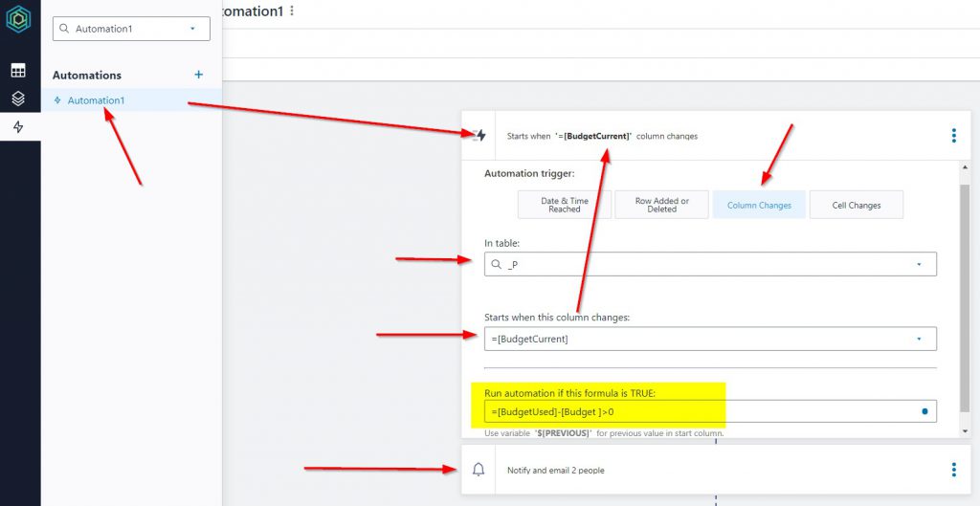Select Date & Time Reached trigger
The height and width of the screenshot is (506, 980).
565,205
